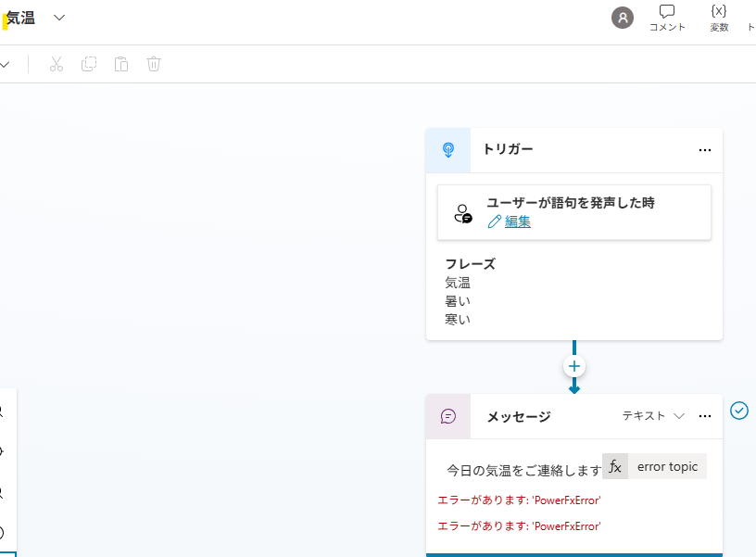Add a node with the plus button
The image size is (756, 557).
click(x=573, y=366)
